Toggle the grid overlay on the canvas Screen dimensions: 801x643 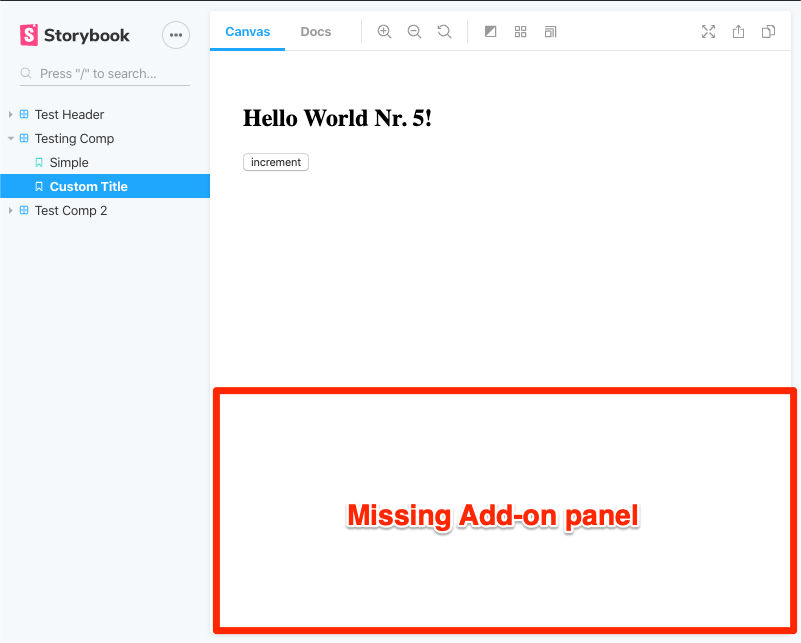click(520, 31)
